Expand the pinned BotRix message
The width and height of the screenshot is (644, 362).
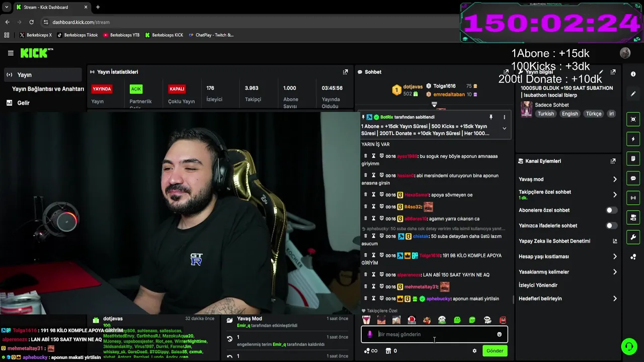coord(504,128)
